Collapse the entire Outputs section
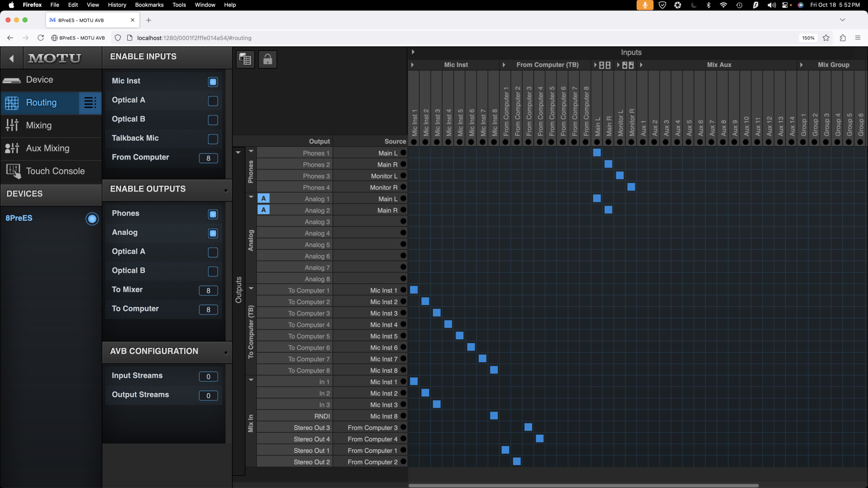868x488 pixels. click(x=238, y=152)
